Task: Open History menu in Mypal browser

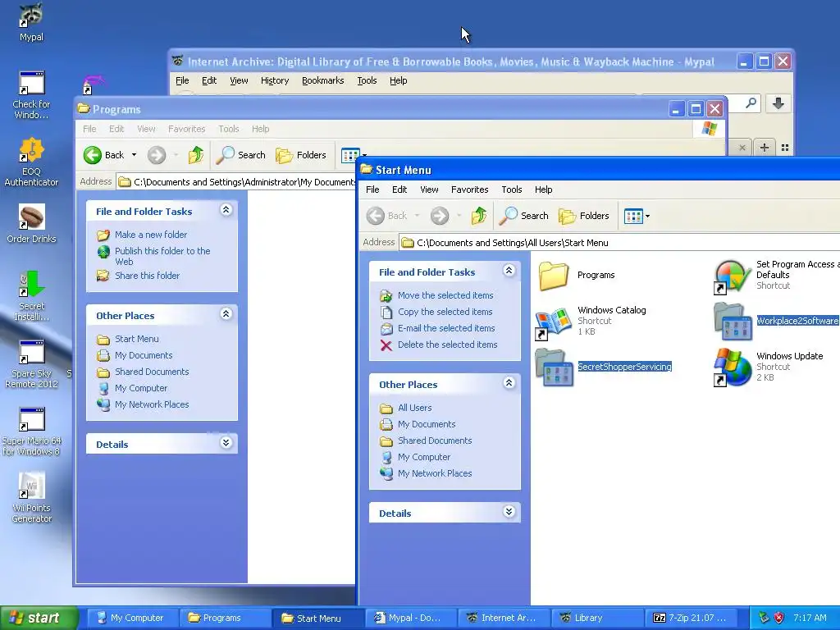Action: [x=275, y=80]
